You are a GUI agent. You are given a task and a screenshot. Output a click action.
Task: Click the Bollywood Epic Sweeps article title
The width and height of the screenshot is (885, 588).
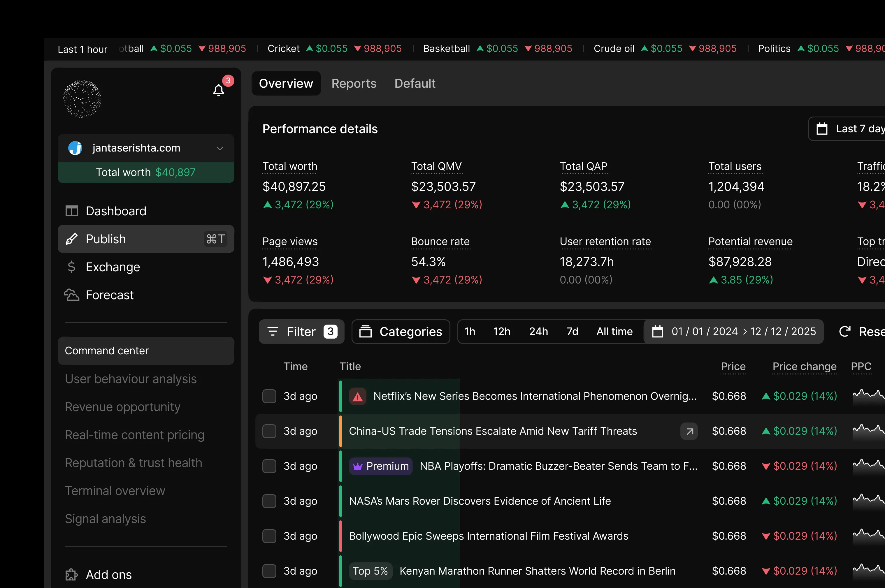point(489,536)
